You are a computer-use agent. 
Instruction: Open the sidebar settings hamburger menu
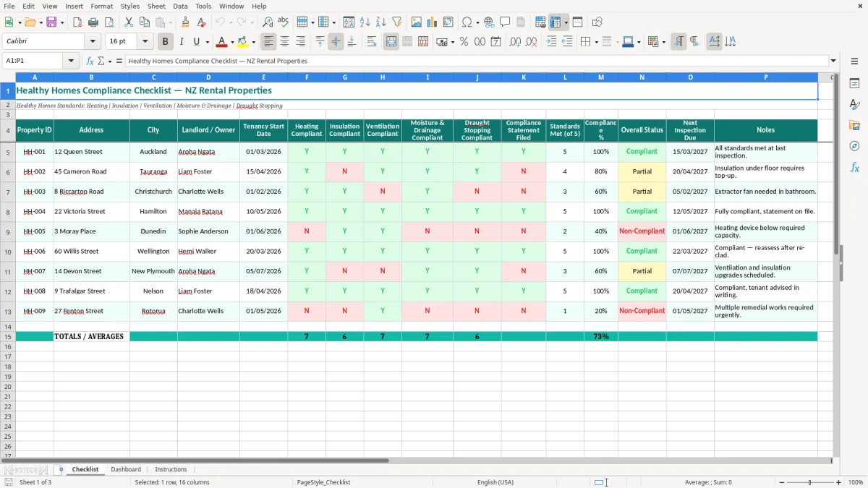(854, 61)
